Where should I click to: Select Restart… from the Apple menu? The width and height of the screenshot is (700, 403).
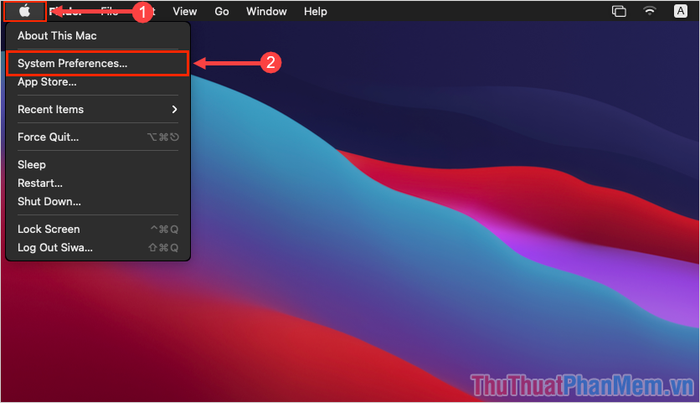pos(98,183)
